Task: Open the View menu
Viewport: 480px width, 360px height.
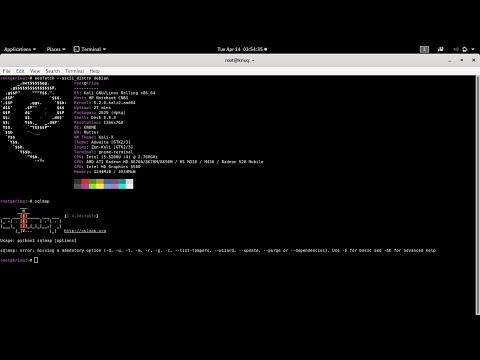Action: tap(35, 71)
